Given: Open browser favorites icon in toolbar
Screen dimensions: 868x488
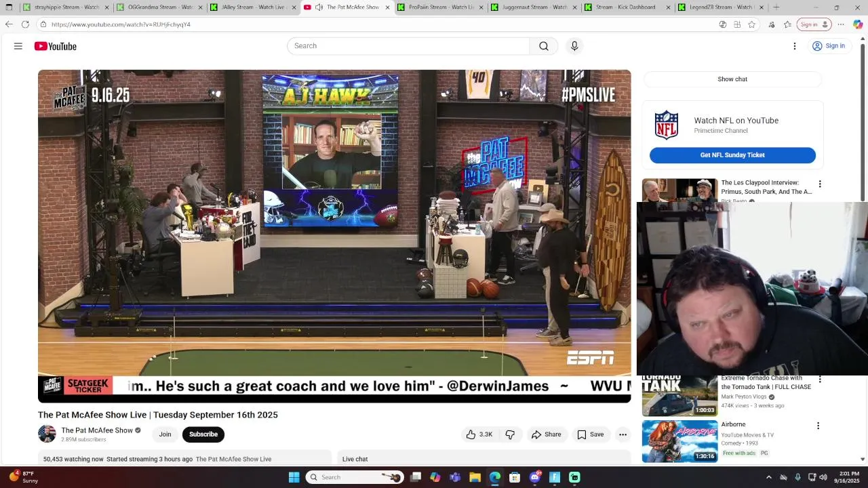Looking at the screenshot, I should [787, 24].
